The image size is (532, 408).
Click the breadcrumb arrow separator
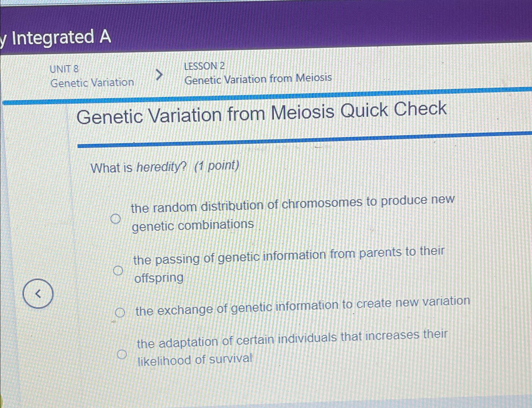point(160,74)
